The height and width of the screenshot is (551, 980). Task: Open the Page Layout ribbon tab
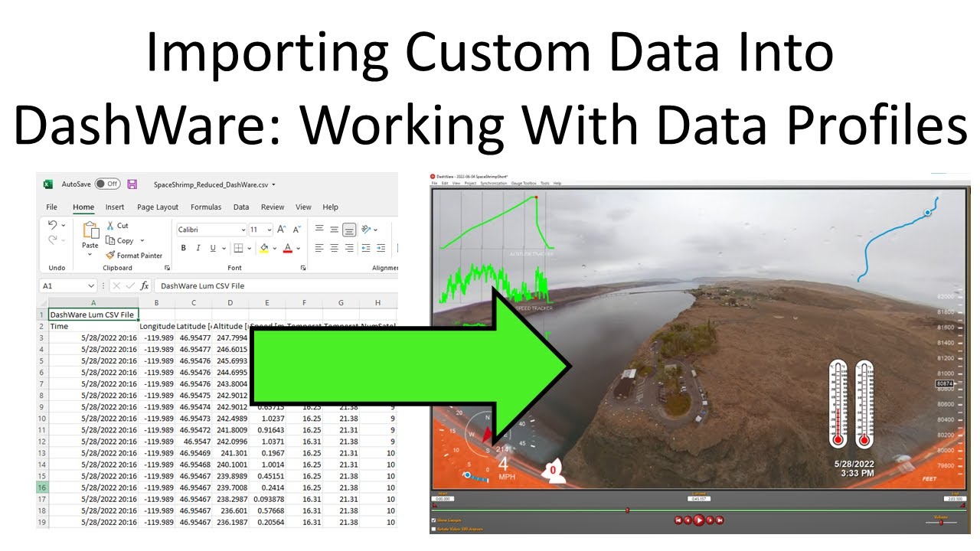coord(158,207)
